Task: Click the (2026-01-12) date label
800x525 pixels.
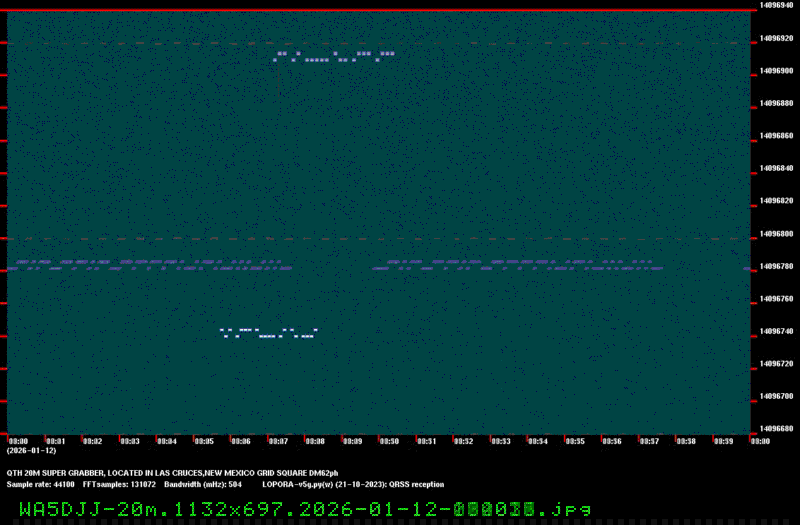Action: click(32, 451)
